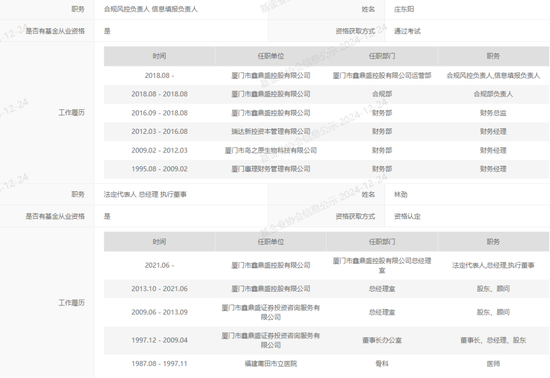Click the '通过考试' qualification method value
This screenshot has height=378, width=550.
[x=407, y=31]
